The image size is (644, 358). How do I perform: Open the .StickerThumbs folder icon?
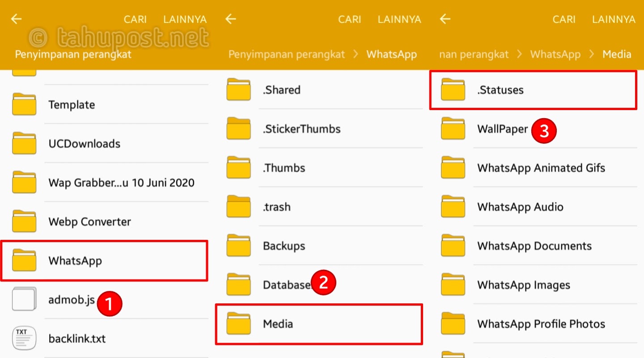tap(238, 128)
